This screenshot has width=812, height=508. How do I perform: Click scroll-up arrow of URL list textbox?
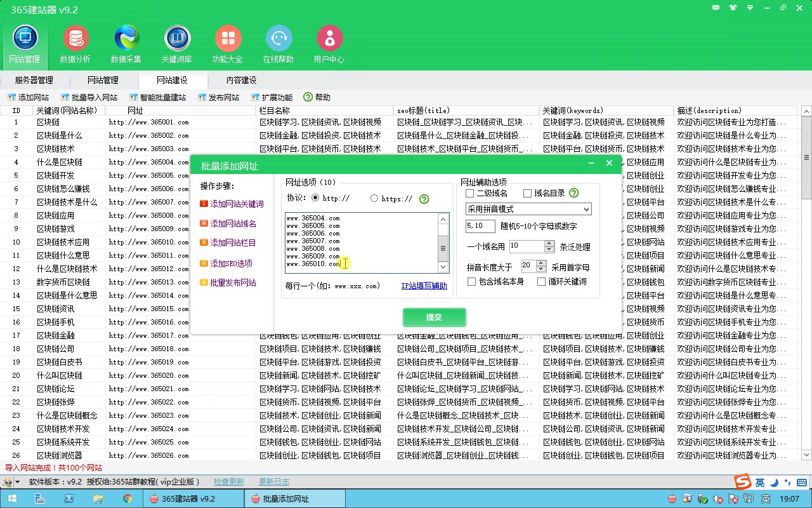(x=443, y=218)
